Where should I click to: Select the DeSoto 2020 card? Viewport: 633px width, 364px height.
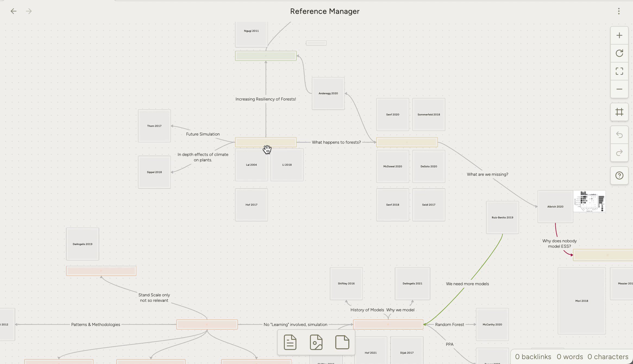click(429, 167)
